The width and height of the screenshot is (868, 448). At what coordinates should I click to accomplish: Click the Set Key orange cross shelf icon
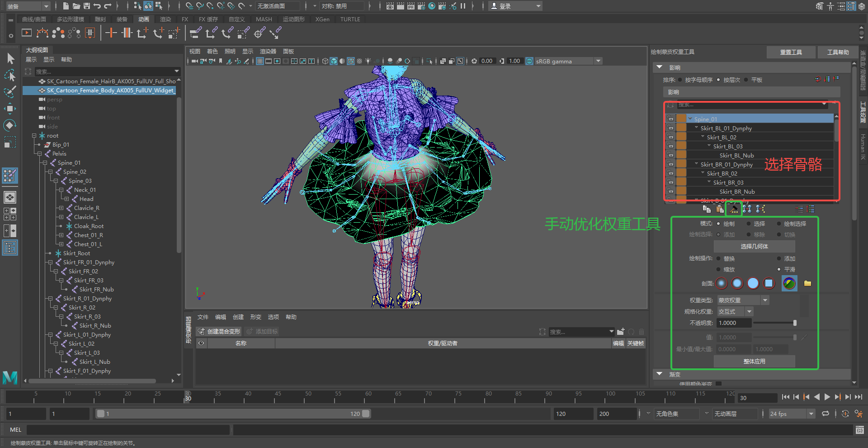point(111,33)
